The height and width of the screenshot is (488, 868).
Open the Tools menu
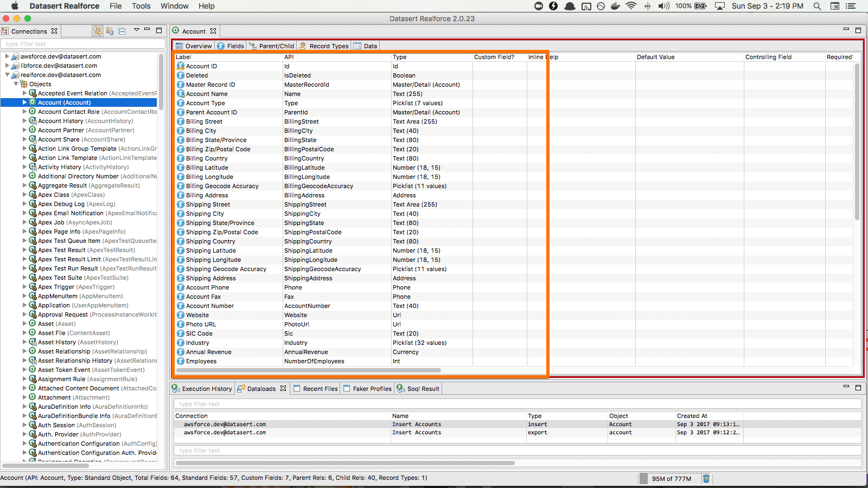141,6
